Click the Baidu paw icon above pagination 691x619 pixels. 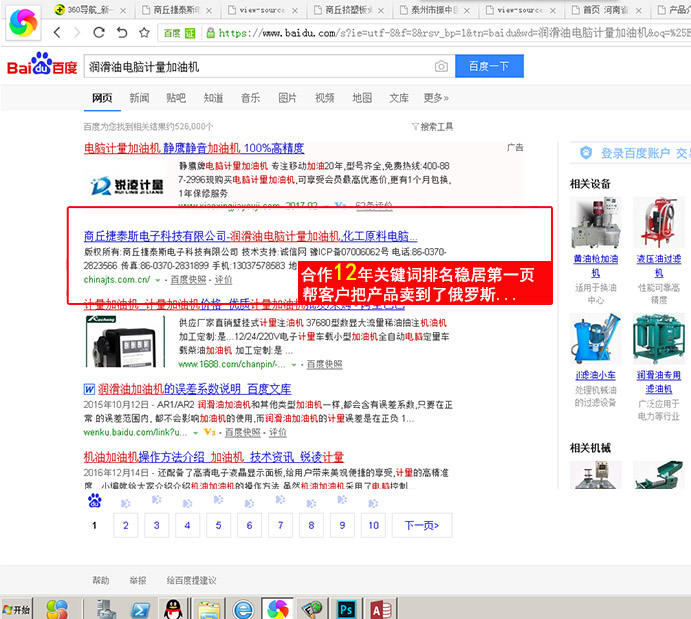[94, 500]
